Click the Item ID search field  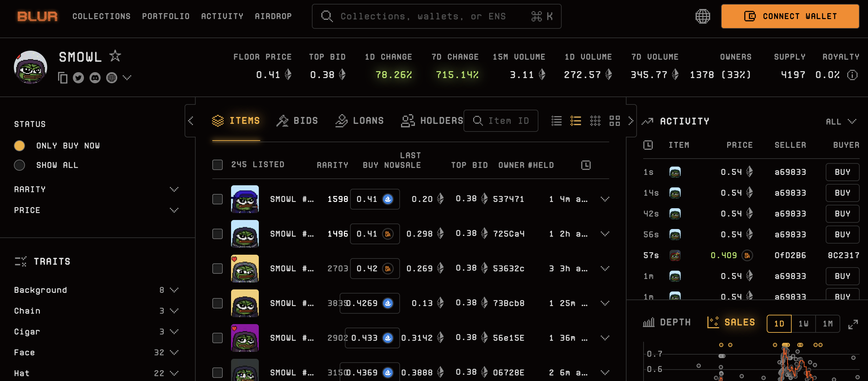point(501,121)
